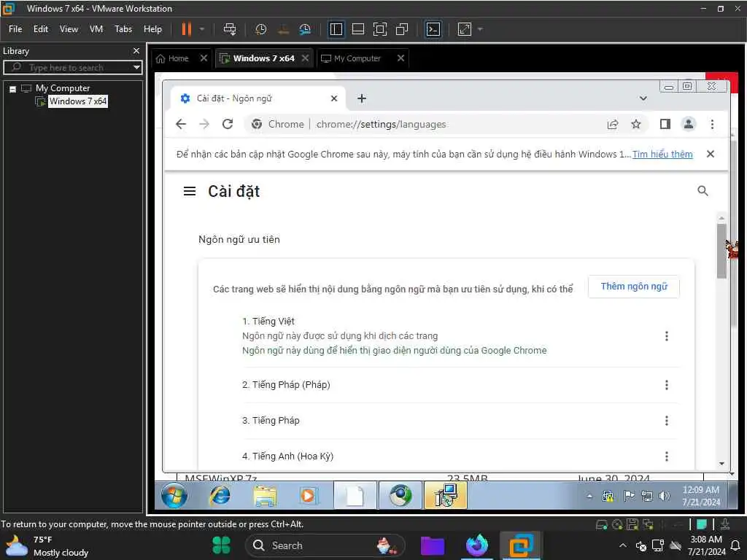This screenshot has height=560, width=747.
Task: Open the Windows 7 Start orb
Action: (x=174, y=496)
